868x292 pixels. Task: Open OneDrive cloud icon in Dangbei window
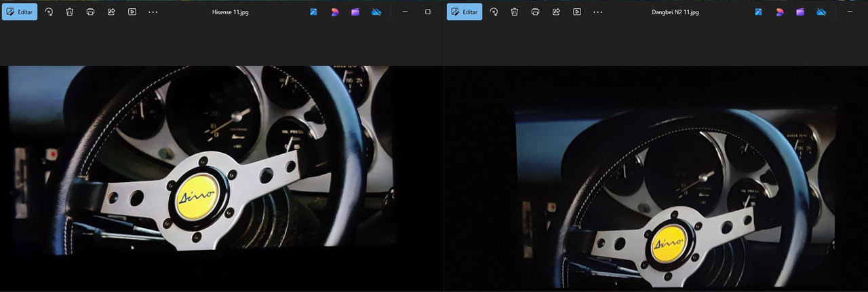click(821, 12)
